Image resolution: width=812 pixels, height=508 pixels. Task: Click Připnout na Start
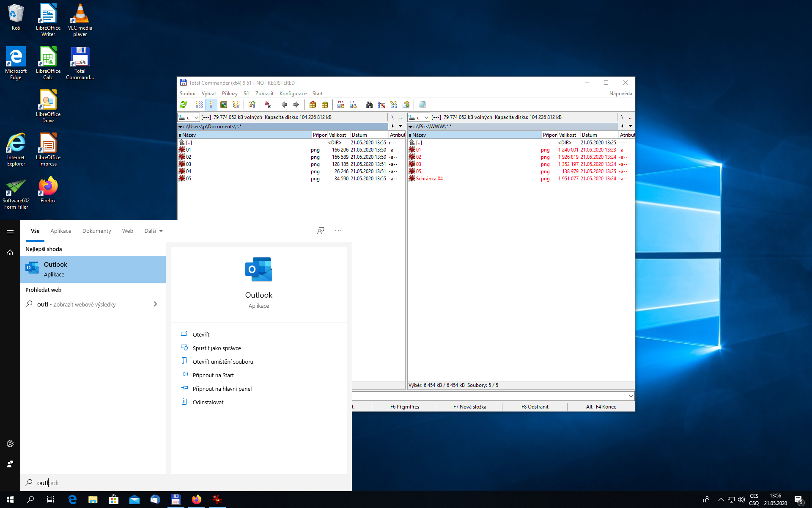coord(213,375)
